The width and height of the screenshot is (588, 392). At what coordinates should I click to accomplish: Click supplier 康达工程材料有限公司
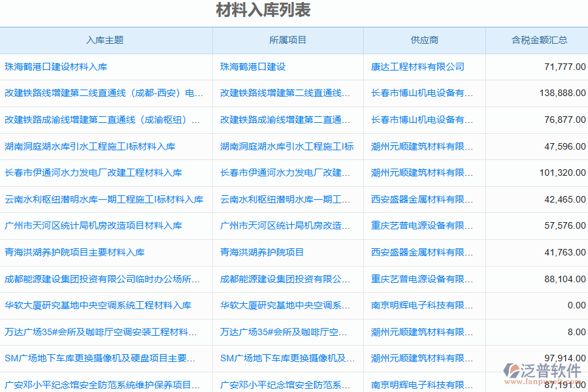419,66
